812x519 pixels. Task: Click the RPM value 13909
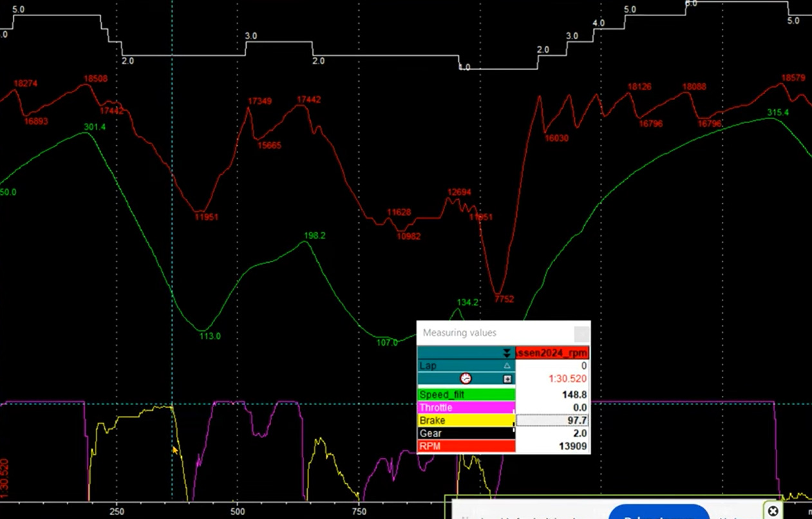tap(573, 446)
